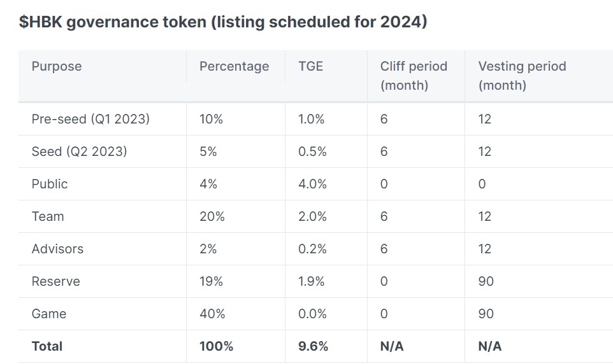Select the 9.6% total TGE cell

point(313,346)
